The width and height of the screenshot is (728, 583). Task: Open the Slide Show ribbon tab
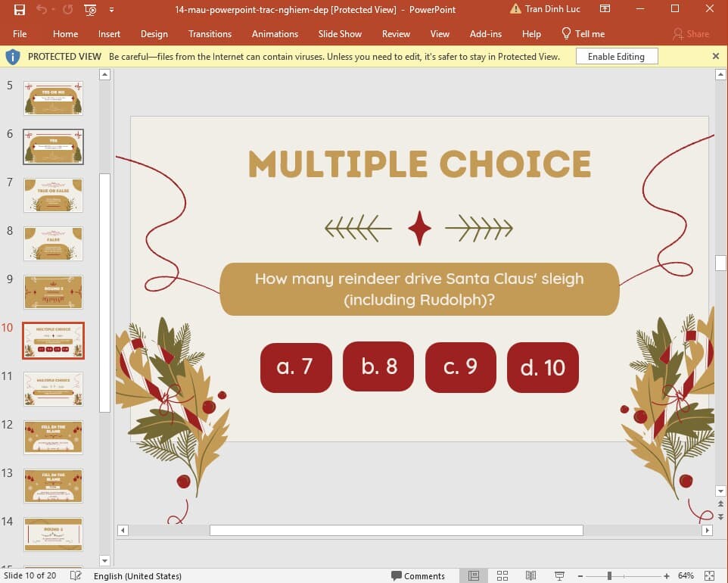340,34
